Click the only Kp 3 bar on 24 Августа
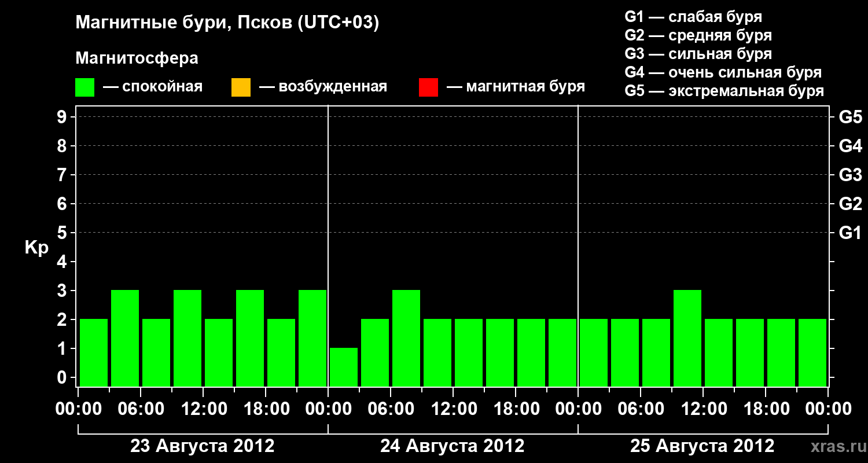The width and height of the screenshot is (868, 463). click(406, 338)
